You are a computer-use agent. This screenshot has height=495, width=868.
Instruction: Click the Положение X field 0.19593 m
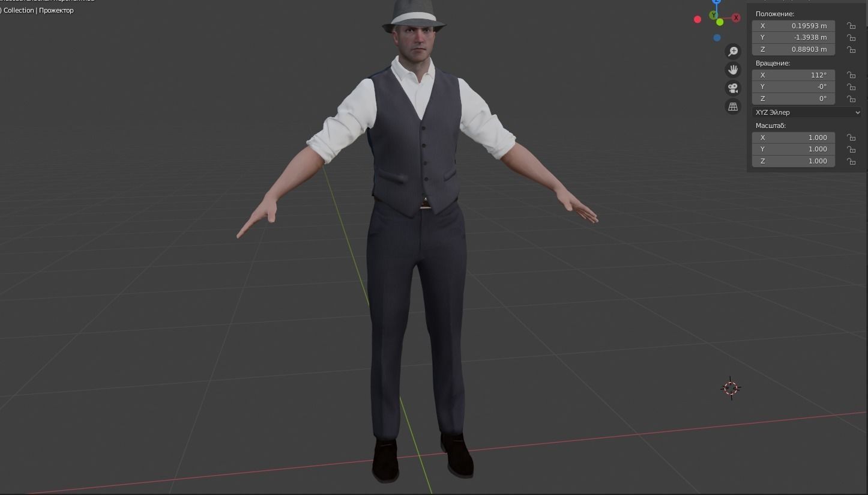point(794,26)
